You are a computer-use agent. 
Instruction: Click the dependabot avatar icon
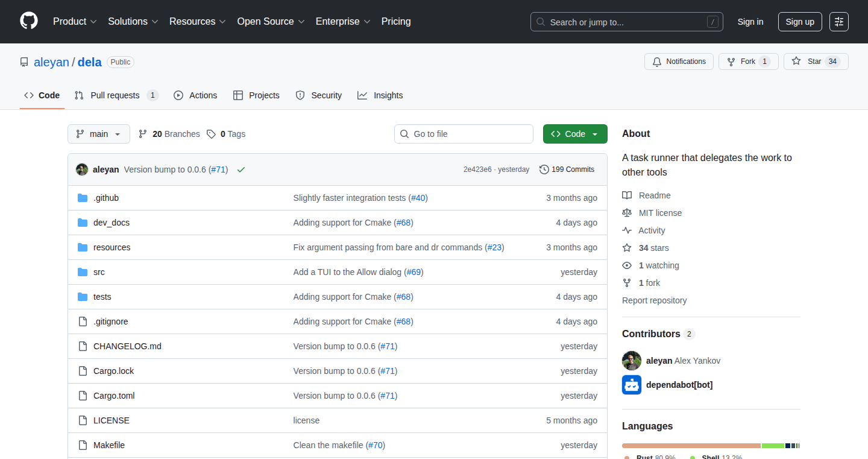pyautogui.click(x=632, y=385)
